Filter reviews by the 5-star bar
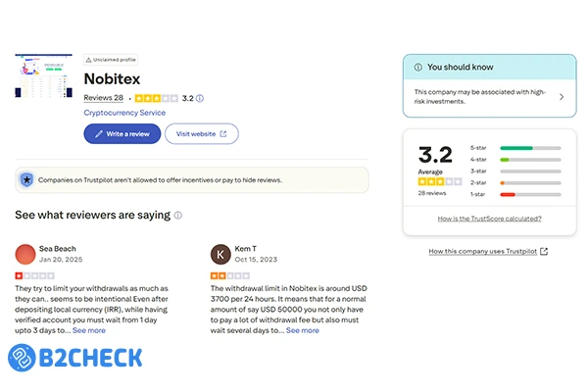Viewport: 588px width, 392px height. click(530, 148)
